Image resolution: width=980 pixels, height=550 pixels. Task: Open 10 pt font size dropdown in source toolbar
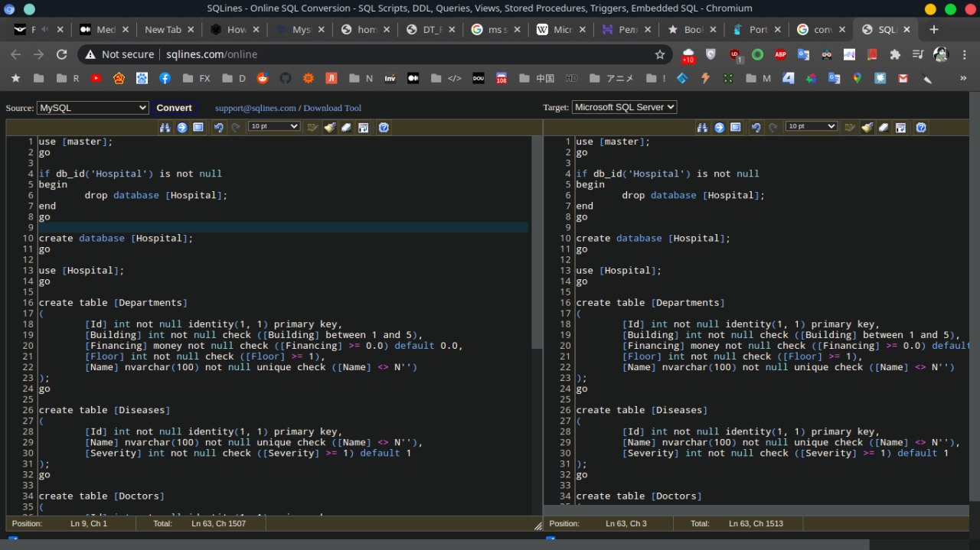click(274, 126)
